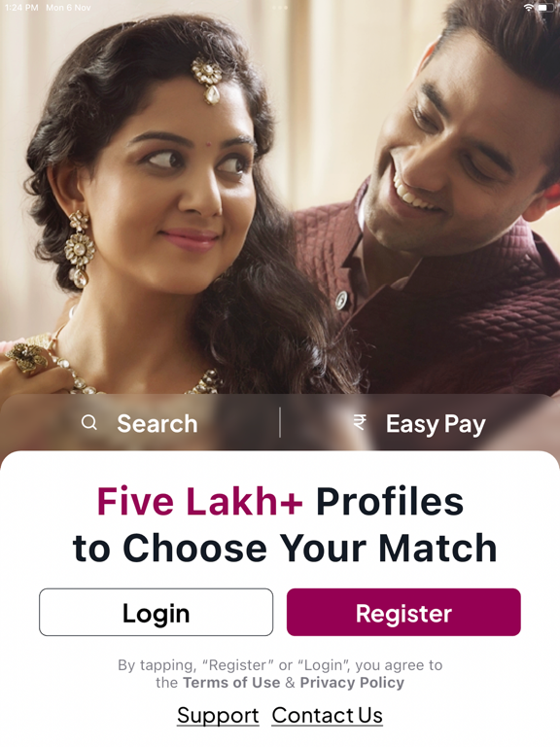
Task: Tap the Mon 6 Nov date
Action: tap(68, 8)
